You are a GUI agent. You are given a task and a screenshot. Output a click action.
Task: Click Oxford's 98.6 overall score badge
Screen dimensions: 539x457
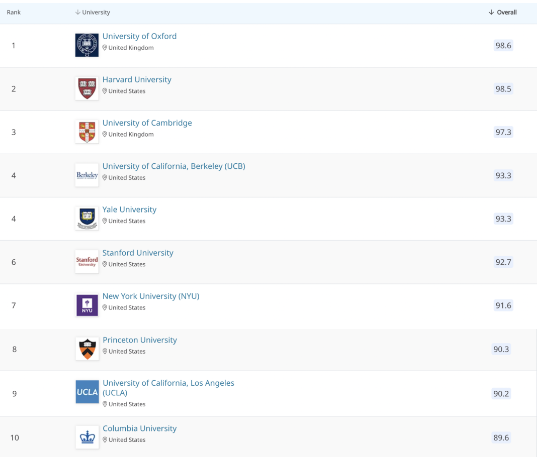click(503, 45)
